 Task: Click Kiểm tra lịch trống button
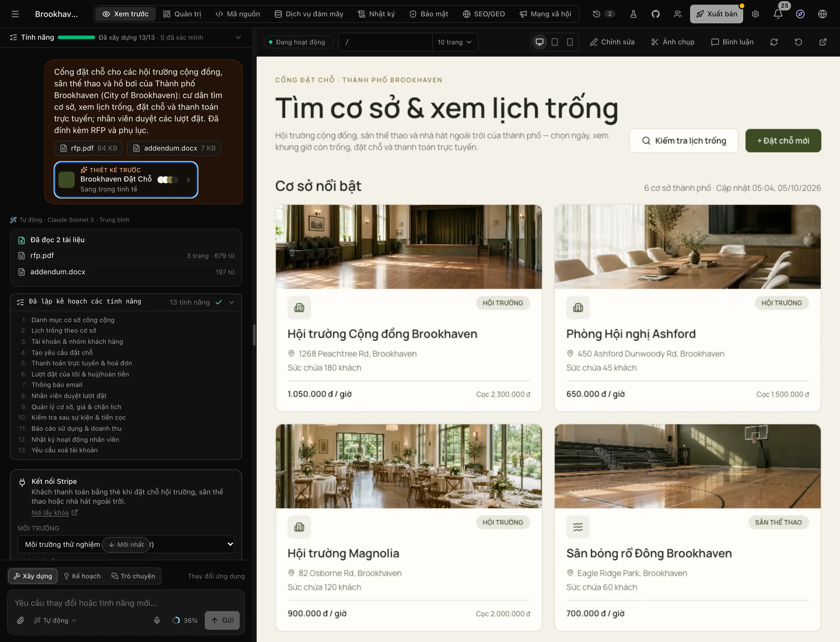[684, 141]
